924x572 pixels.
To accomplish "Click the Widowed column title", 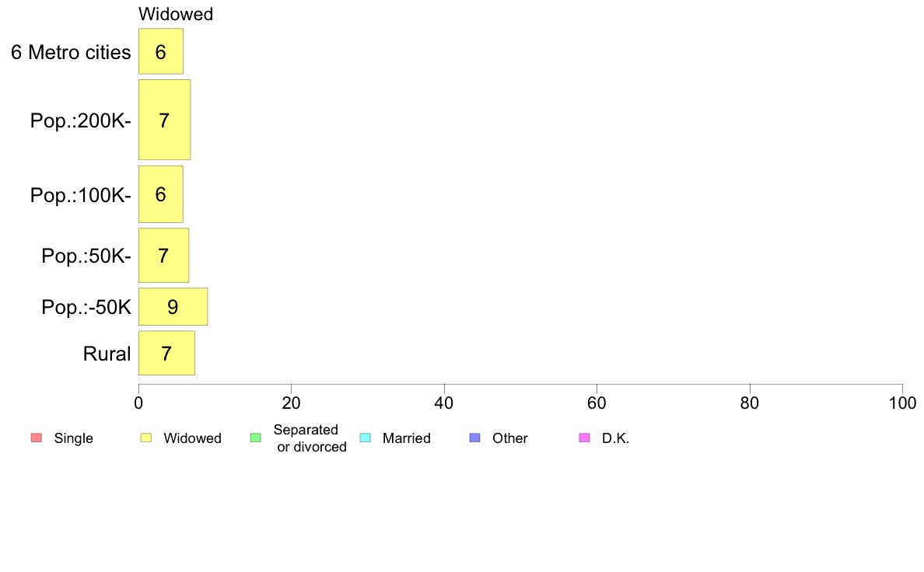I will point(176,14).
